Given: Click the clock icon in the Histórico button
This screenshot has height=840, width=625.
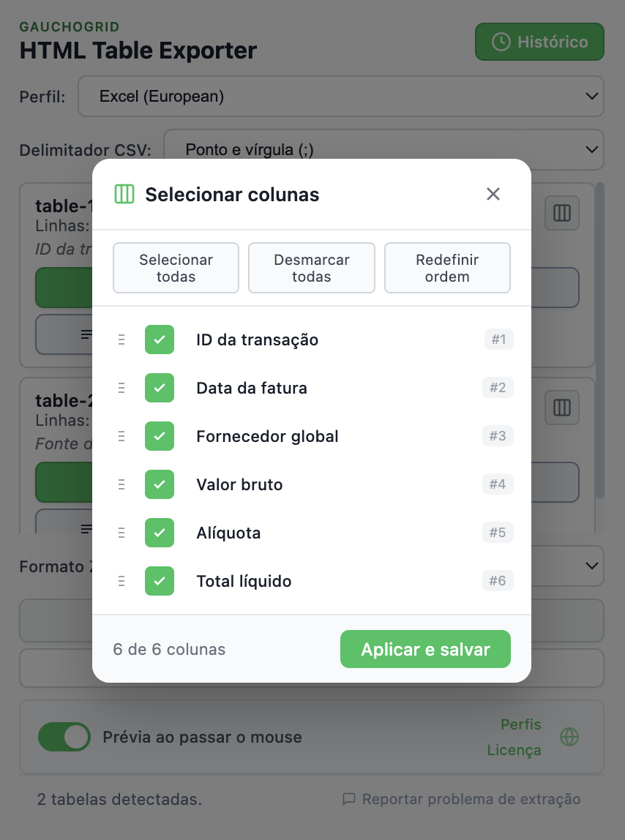Looking at the screenshot, I should point(502,42).
